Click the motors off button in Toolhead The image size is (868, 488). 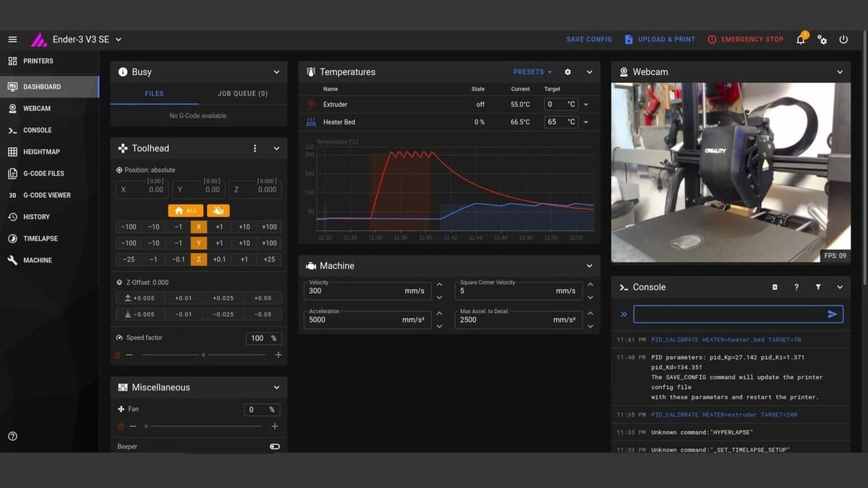[x=218, y=210]
